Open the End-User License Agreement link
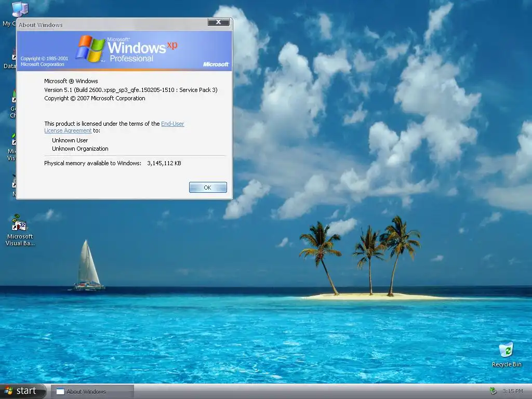 pos(172,124)
